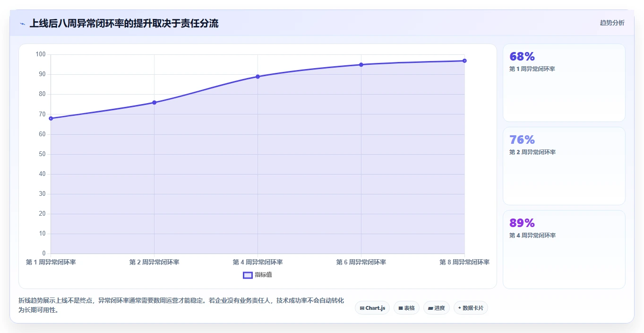Click the 趋势分析 label in header

[x=612, y=23]
